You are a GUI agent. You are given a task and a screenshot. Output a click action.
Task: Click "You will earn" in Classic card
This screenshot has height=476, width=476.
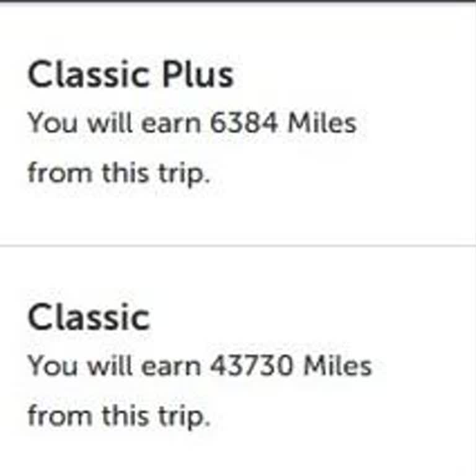115,366
